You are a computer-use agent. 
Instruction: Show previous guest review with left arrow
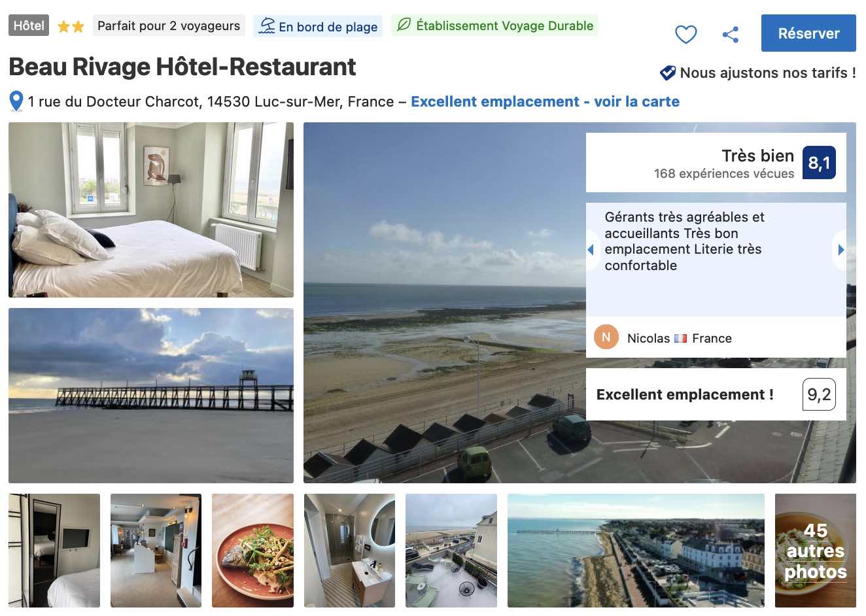591,250
